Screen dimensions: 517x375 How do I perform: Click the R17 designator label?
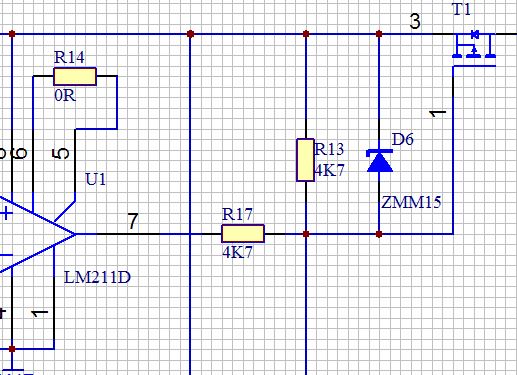click(237, 214)
